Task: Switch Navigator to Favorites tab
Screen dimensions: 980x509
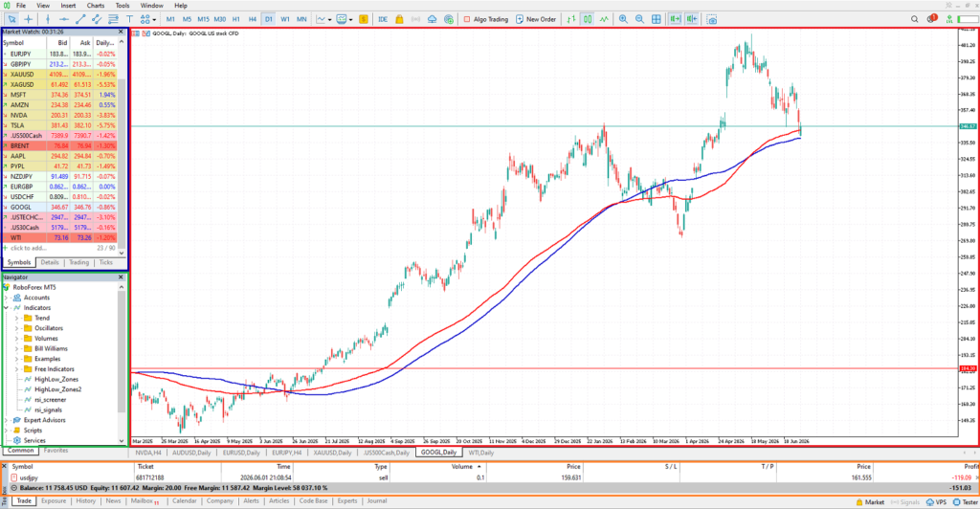Action: [x=56, y=451]
